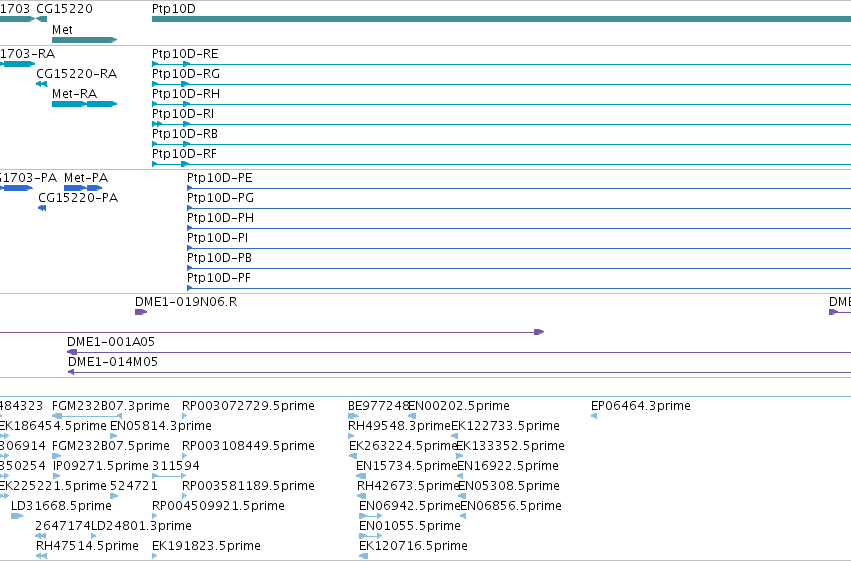Select EST EK263224.5prime
This screenshot has width=851, height=561.
(403, 446)
